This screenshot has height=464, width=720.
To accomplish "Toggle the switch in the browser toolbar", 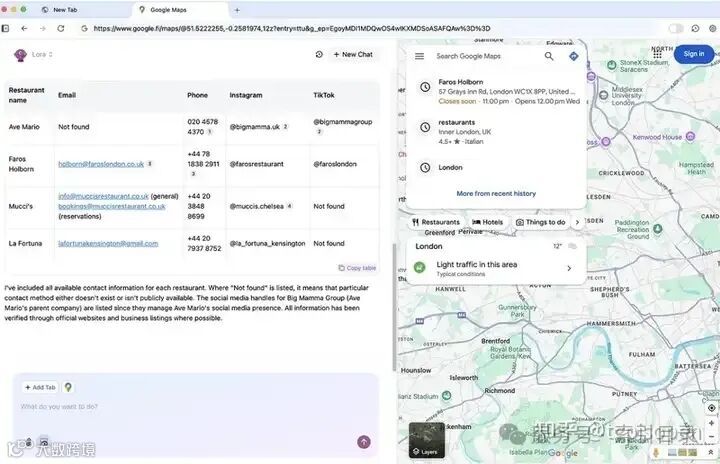I will [676, 28].
